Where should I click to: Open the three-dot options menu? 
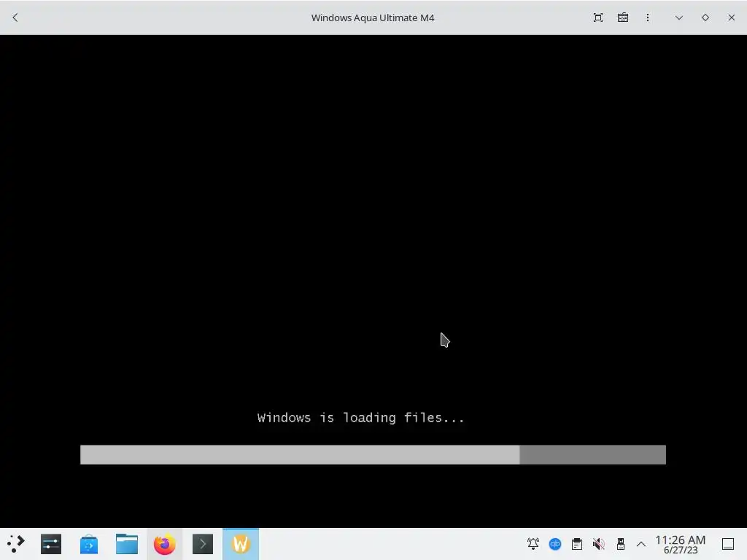pyautogui.click(x=648, y=17)
